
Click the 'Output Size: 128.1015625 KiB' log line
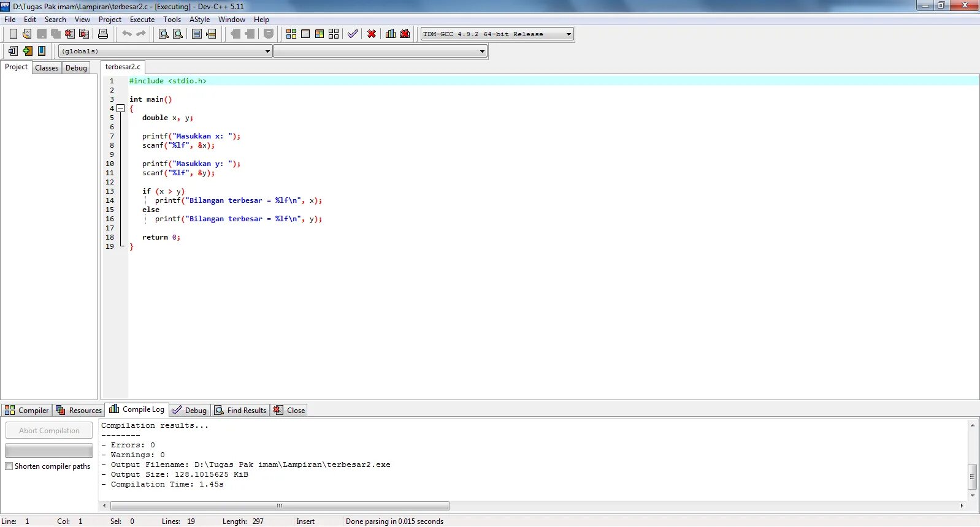click(x=175, y=474)
